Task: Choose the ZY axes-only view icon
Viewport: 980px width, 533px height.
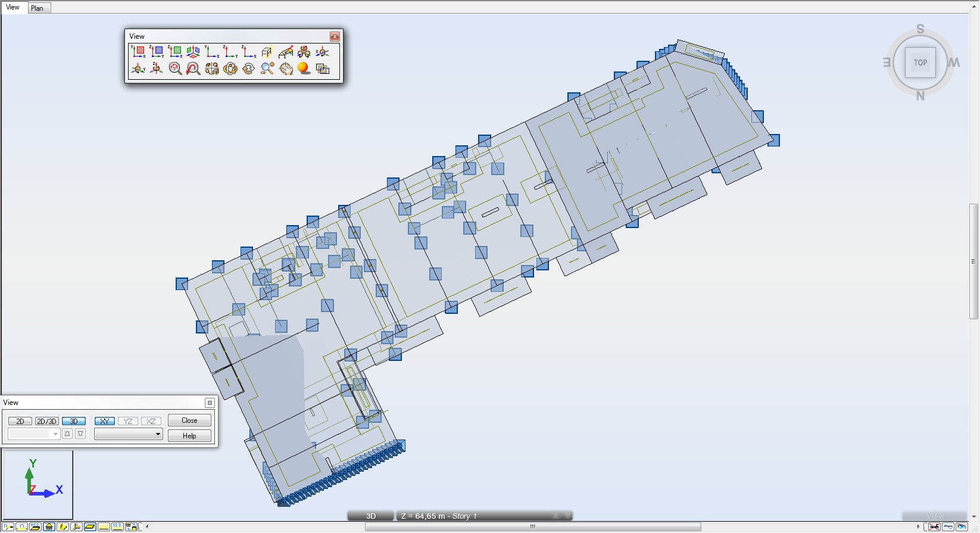Action: pyautogui.click(x=230, y=52)
